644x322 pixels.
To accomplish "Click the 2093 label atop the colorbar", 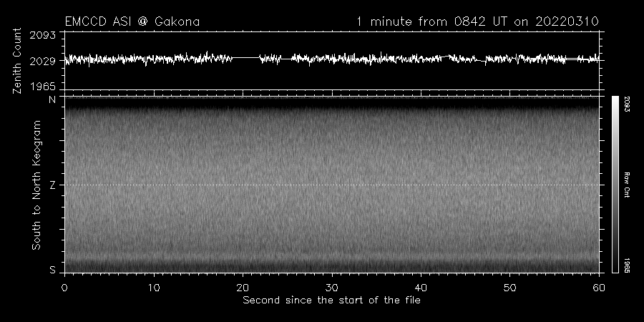I will [627, 104].
